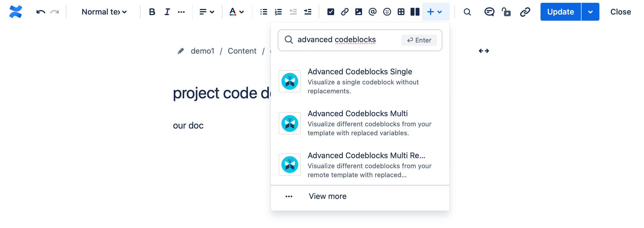Click the page title text

pyautogui.click(x=222, y=93)
